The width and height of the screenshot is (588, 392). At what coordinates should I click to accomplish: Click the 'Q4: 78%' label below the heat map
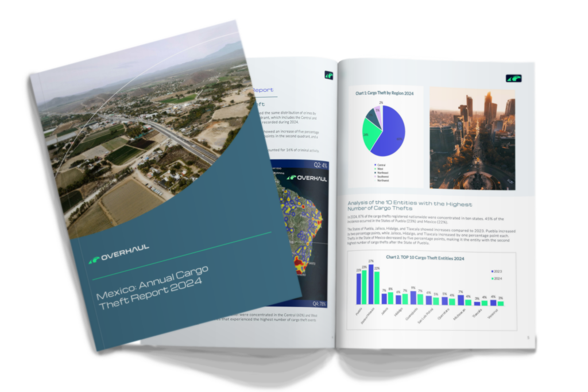(x=319, y=304)
